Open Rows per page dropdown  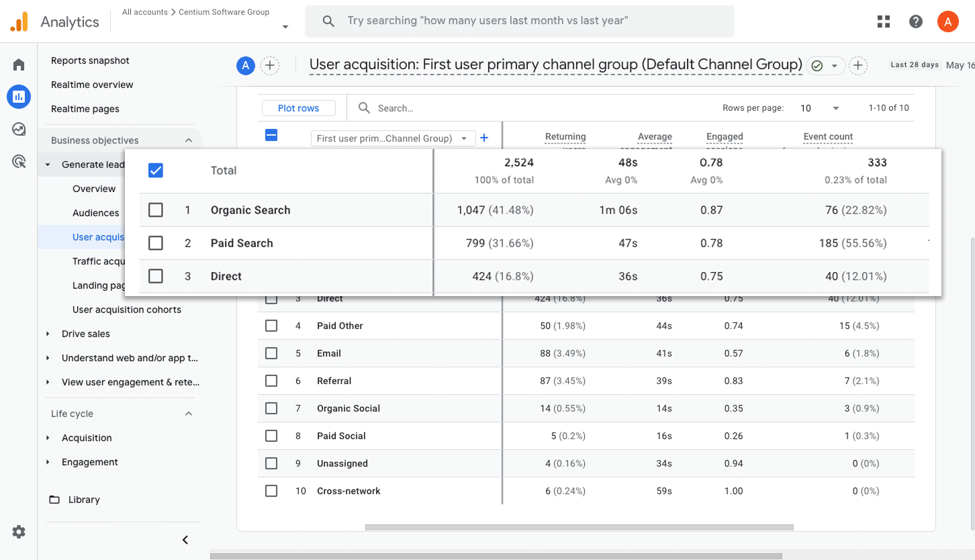pyautogui.click(x=820, y=108)
